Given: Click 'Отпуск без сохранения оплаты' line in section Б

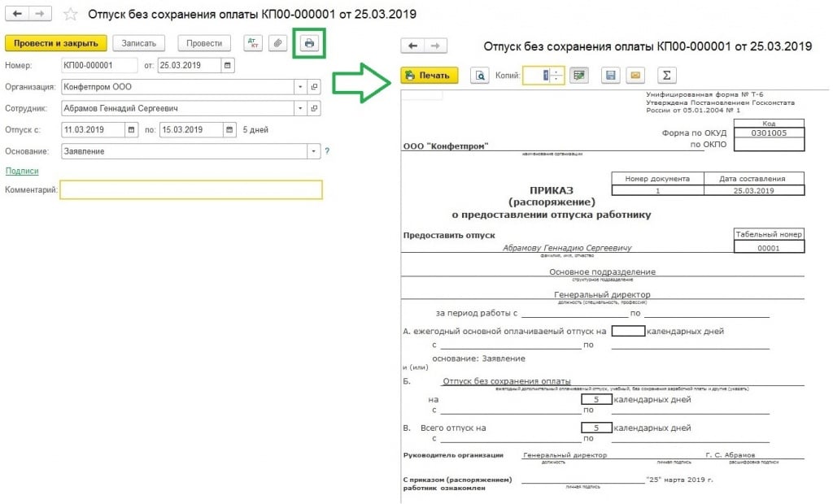Looking at the screenshot, I should click(506, 380).
